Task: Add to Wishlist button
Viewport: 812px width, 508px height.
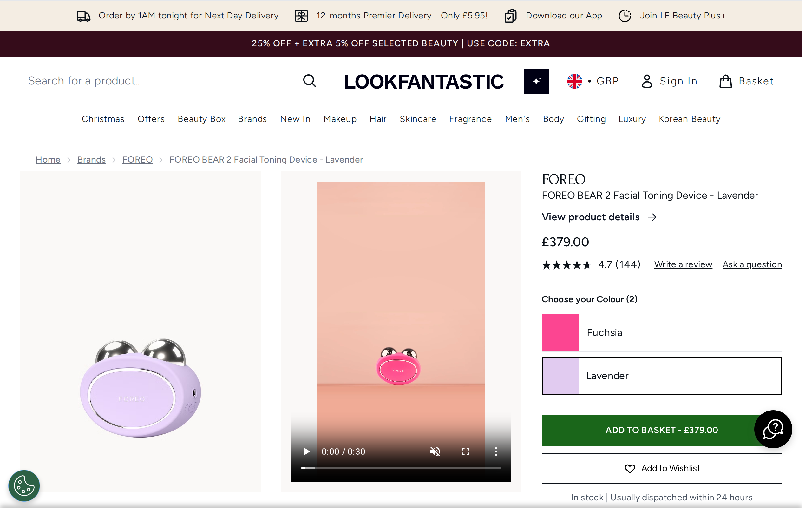Action: [x=661, y=468]
